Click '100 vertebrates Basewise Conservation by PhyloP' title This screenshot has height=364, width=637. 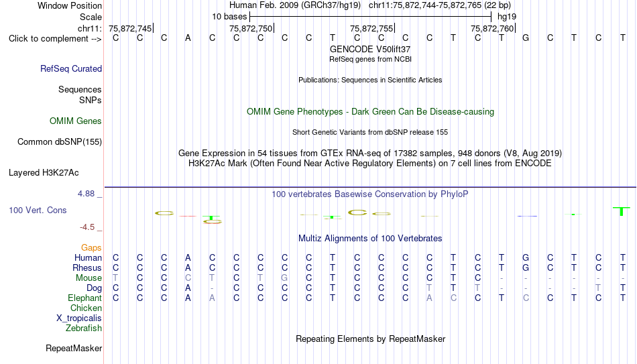pyautogui.click(x=370, y=194)
